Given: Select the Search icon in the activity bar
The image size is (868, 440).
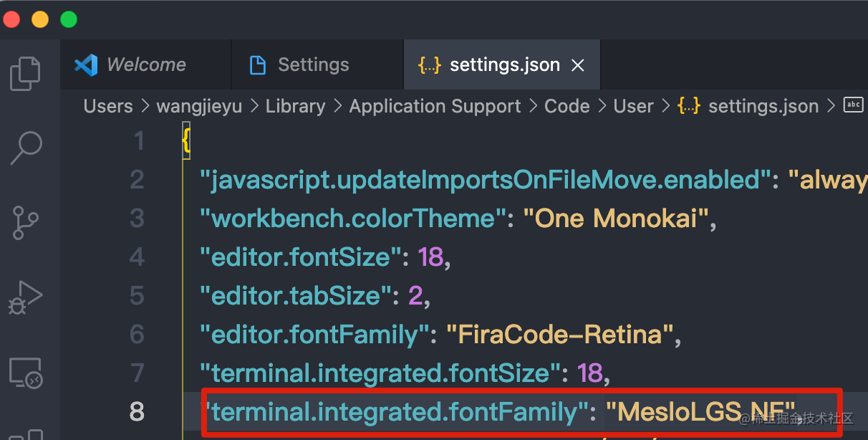Looking at the screenshot, I should (26, 148).
